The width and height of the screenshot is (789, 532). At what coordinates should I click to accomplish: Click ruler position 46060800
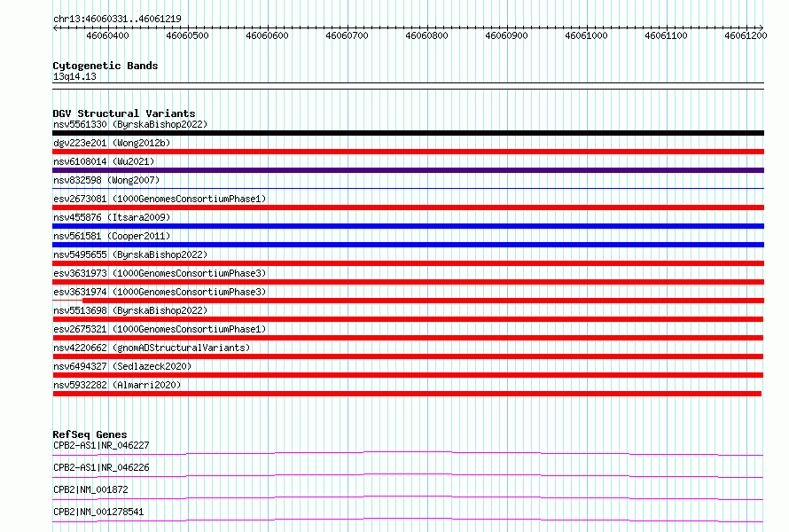426,35
